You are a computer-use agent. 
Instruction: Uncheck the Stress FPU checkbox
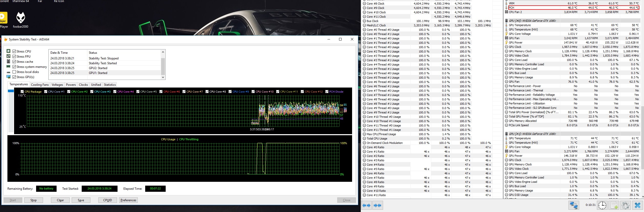(14, 56)
